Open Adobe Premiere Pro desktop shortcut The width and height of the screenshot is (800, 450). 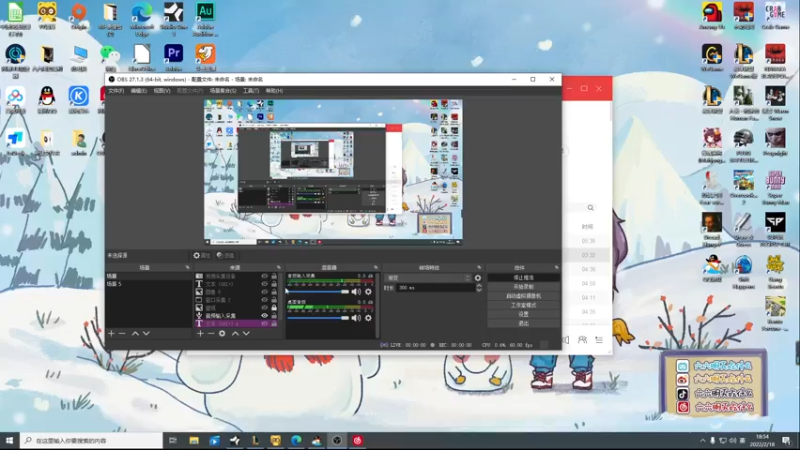[x=173, y=57]
